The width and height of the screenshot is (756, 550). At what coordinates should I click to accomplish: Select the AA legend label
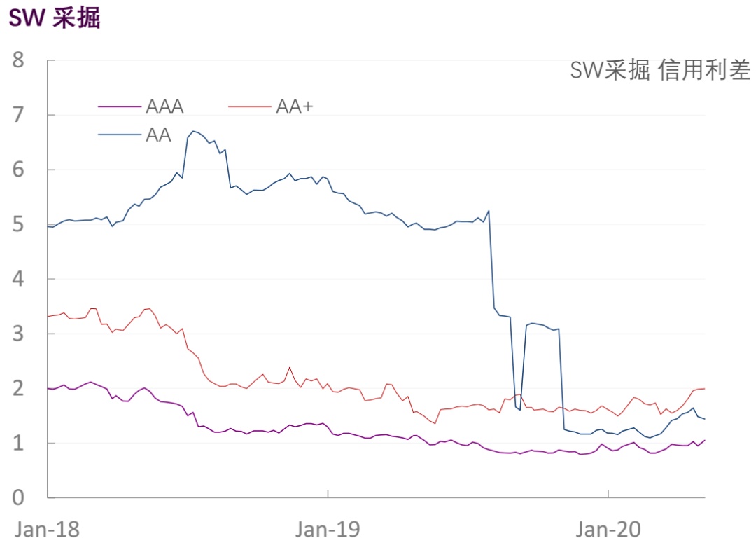tap(159, 135)
